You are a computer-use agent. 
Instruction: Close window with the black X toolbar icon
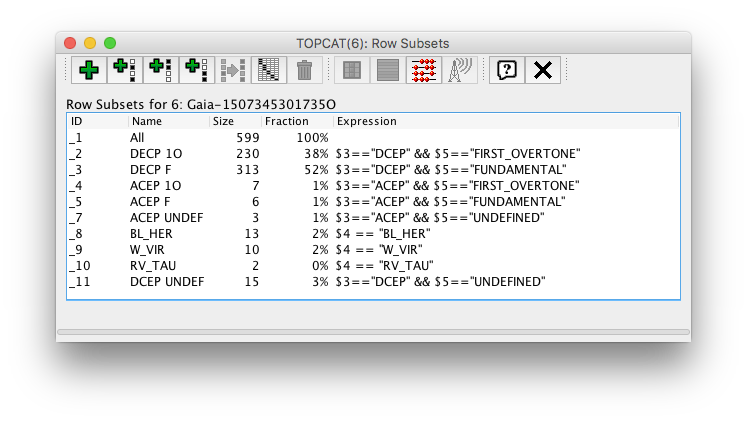pyautogui.click(x=543, y=70)
